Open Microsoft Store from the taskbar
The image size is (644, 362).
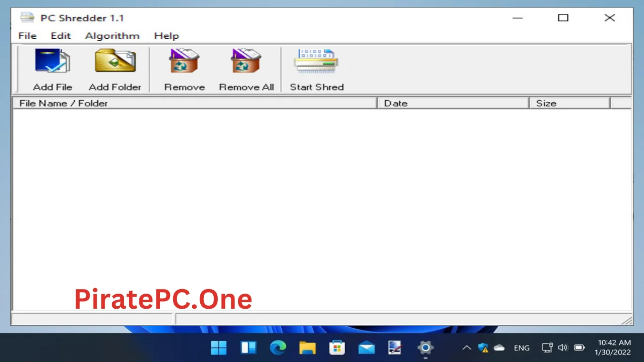(x=337, y=347)
